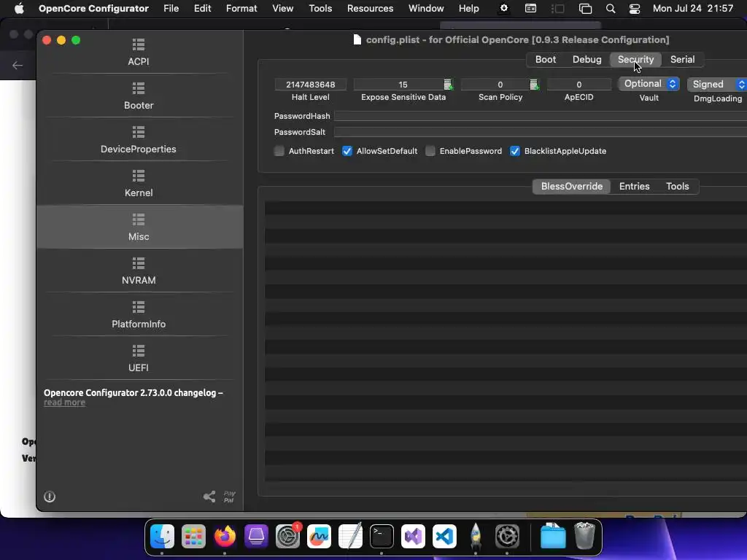Image resolution: width=747 pixels, height=560 pixels.
Task: Open the Format menu
Action: click(241, 9)
